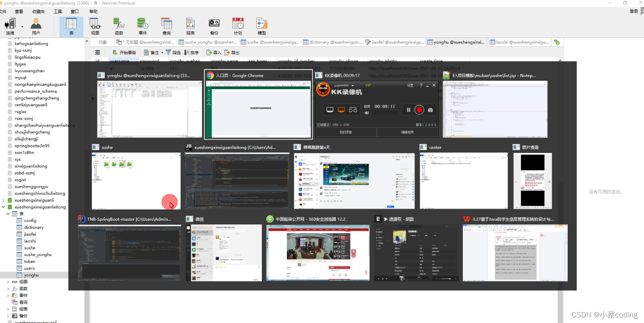Viewport: 644px width, 323px height.
Task: Select the users table in the tree
Action: [29, 268]
